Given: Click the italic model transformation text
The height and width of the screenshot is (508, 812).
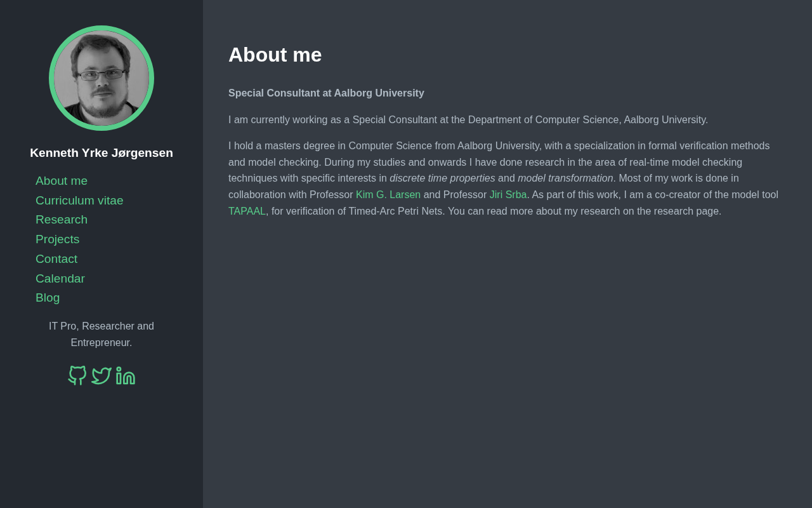Looking at the screenshot, I should pos(565,178).
